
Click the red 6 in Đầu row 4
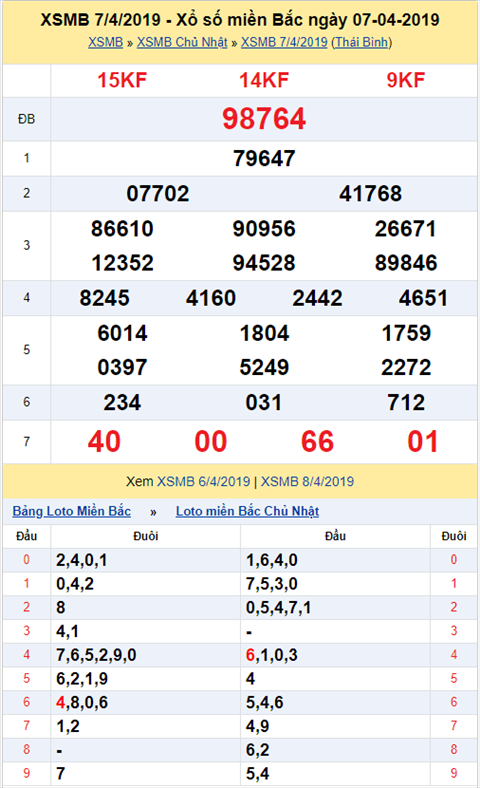(250, 655)
